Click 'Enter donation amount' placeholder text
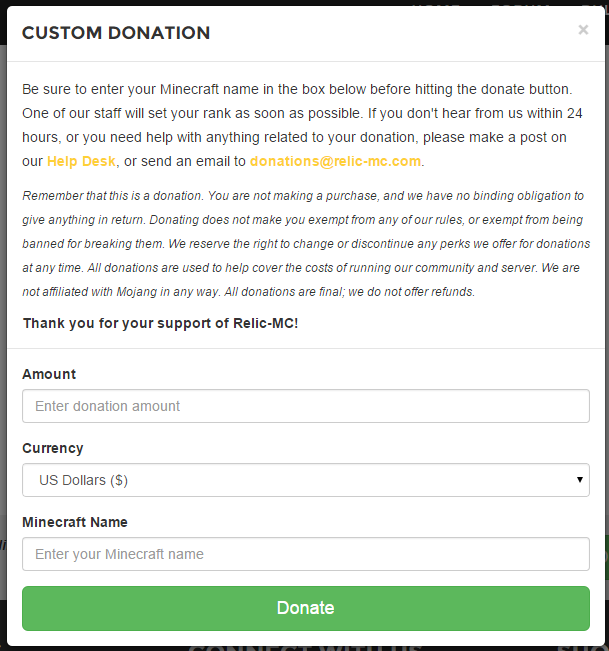 coord(108,406)
